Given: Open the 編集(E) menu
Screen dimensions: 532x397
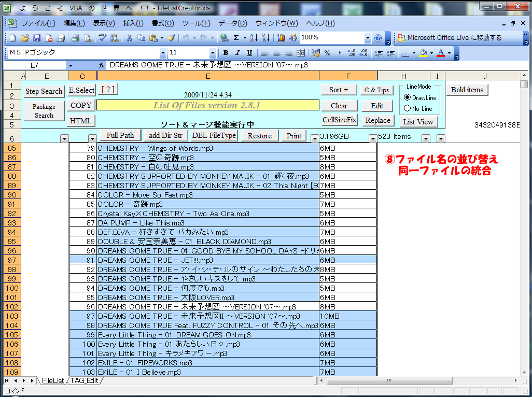Looking at the screenshot, I should tap(74, 23).
